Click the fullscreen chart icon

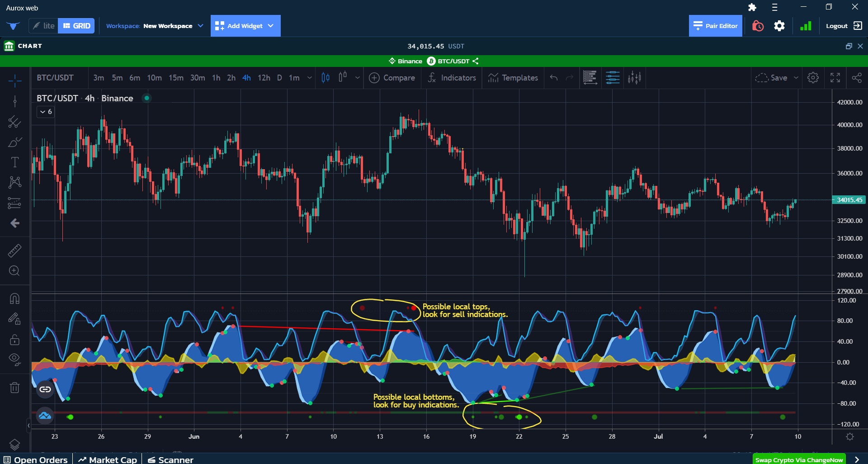coord(835,78)
